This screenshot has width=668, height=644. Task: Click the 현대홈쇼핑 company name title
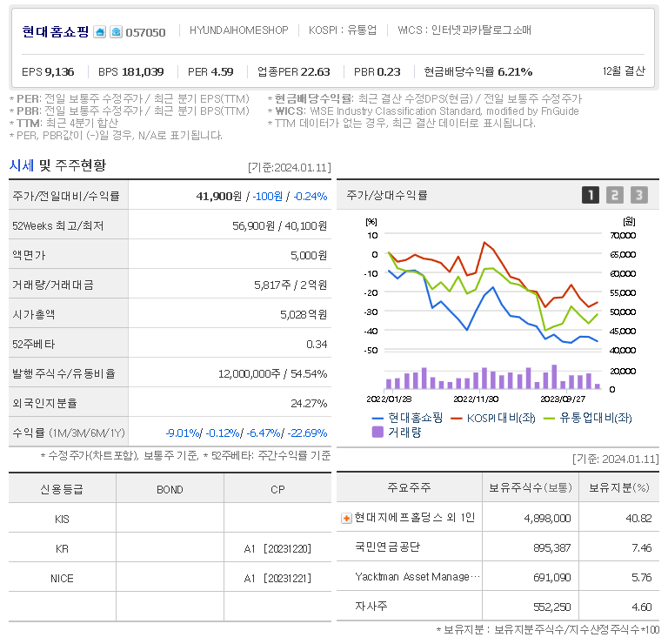(56, 32)
